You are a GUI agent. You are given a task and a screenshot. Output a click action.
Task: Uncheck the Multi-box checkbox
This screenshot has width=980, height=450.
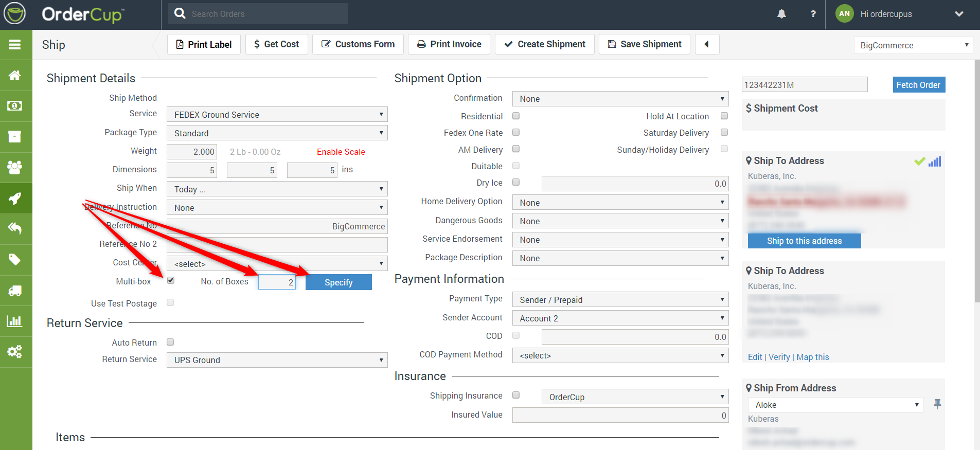(171, 280)
